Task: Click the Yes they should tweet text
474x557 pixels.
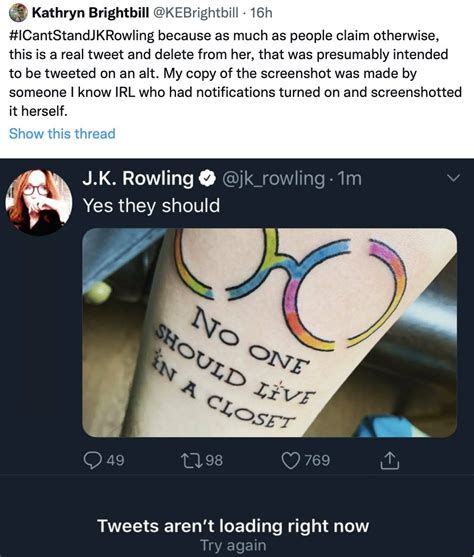Action: coord(151,206)
